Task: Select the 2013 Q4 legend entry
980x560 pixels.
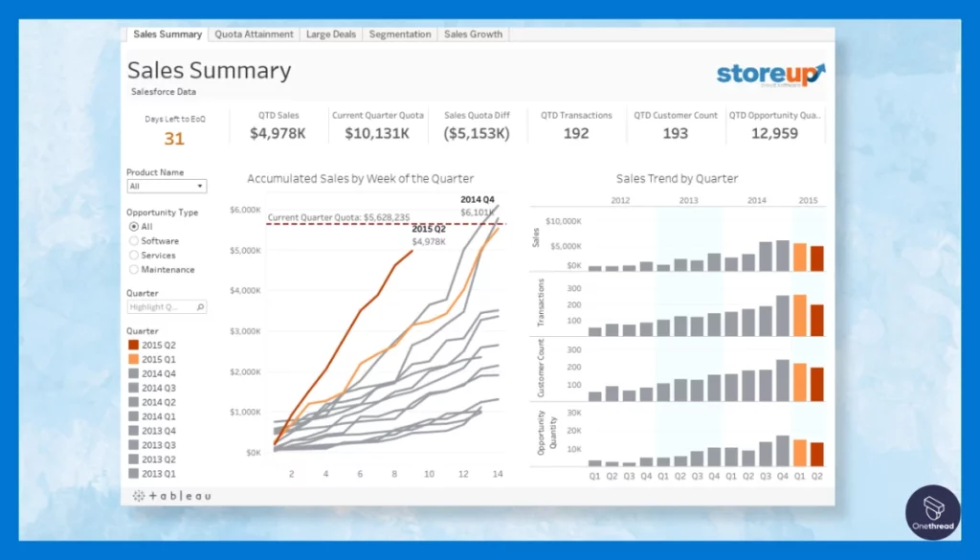Action: [152, 431]
